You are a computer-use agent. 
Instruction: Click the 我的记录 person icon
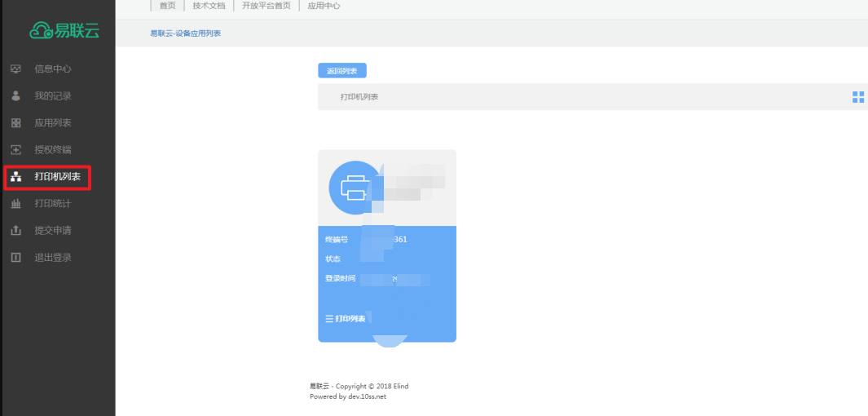(16, 95)
